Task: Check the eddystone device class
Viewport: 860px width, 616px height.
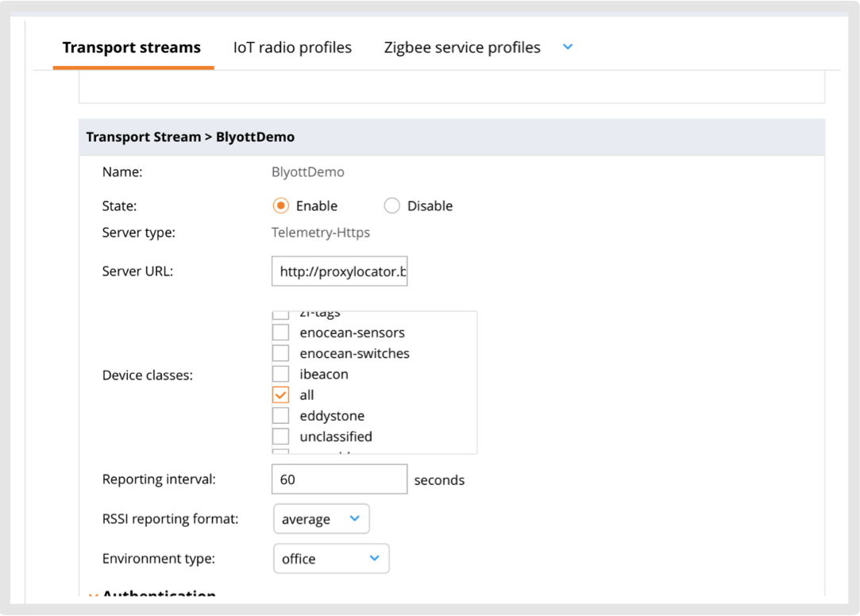Action: tap(281, 416)
